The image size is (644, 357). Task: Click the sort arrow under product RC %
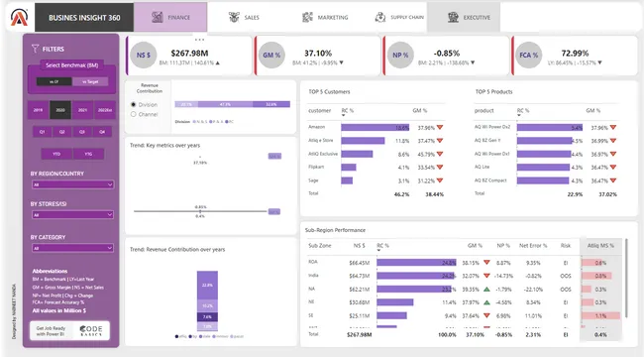tap(519, 116)
